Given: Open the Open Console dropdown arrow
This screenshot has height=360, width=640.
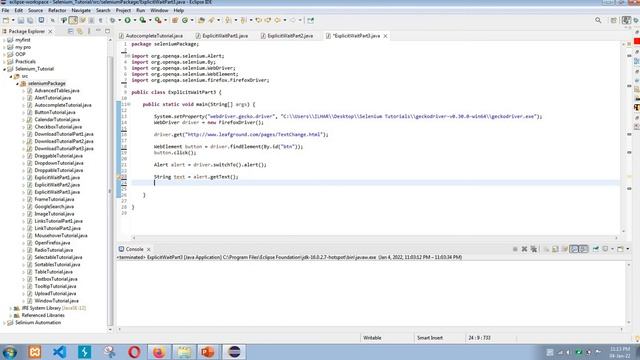Looking at the screenshot, I should (628, 249).
